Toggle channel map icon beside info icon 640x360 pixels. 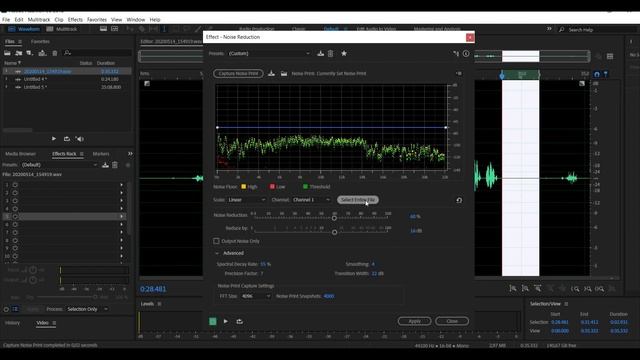pos(456,53)
